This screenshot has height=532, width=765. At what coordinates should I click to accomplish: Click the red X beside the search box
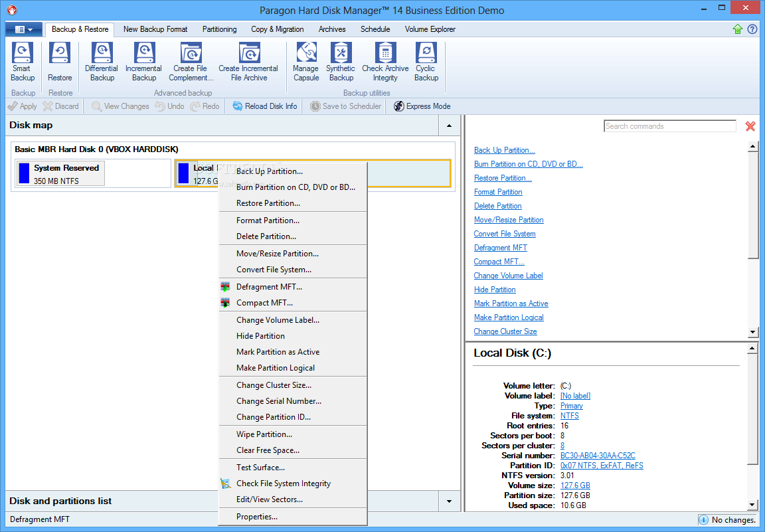[750, 126]
